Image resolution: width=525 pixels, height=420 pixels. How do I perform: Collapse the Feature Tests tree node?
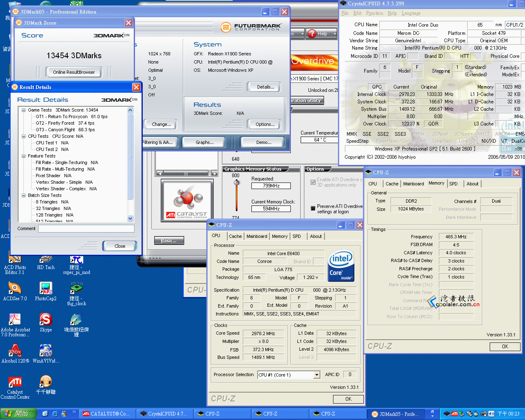[x=24, y=156]
